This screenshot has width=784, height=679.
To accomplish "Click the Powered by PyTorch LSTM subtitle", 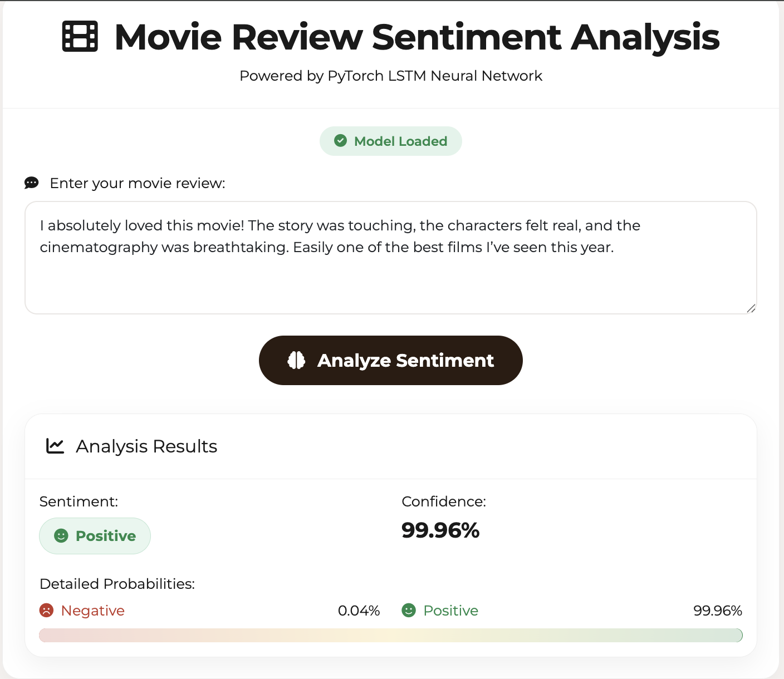I will click(390, 76).
